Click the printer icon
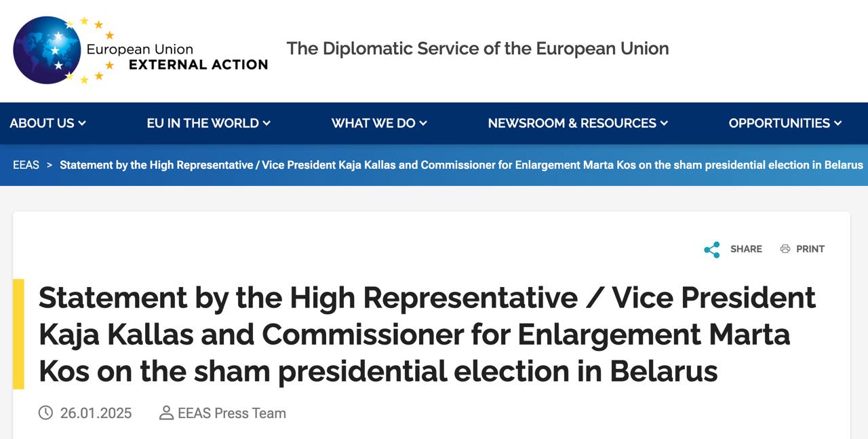Viewport: 868px width, 439px height. click(785, 249)
